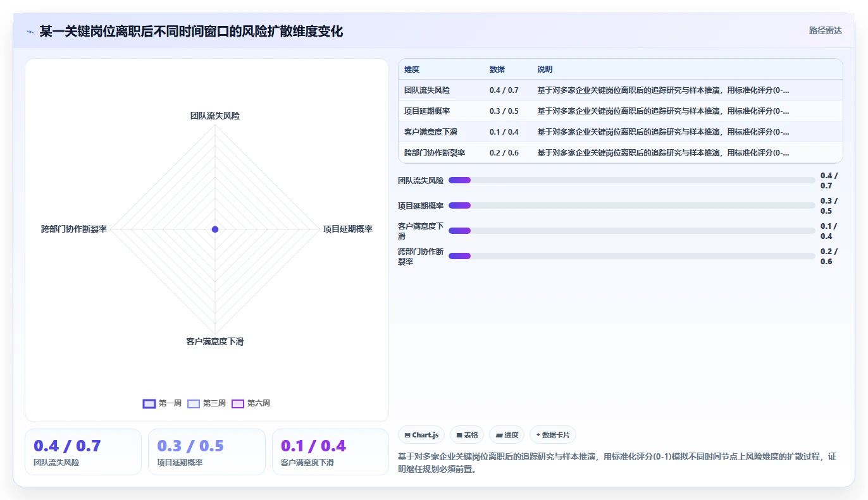The image size is (868, 500).
Task: Click the 路径雷达 label in header
Action: pyautogui.click(x=826, y=30)
